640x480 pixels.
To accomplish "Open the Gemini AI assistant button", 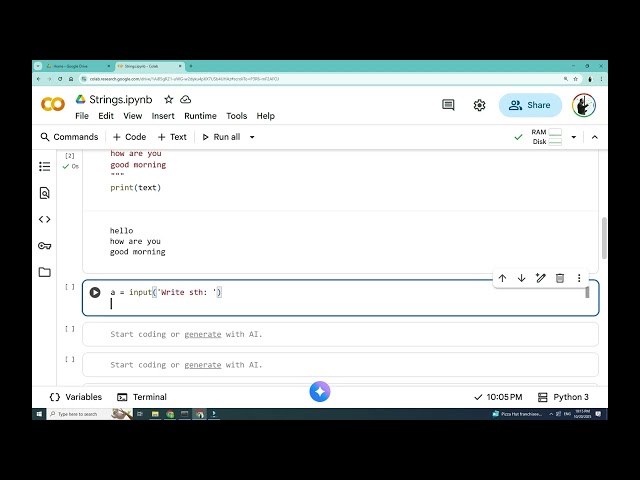I will 320,392.
